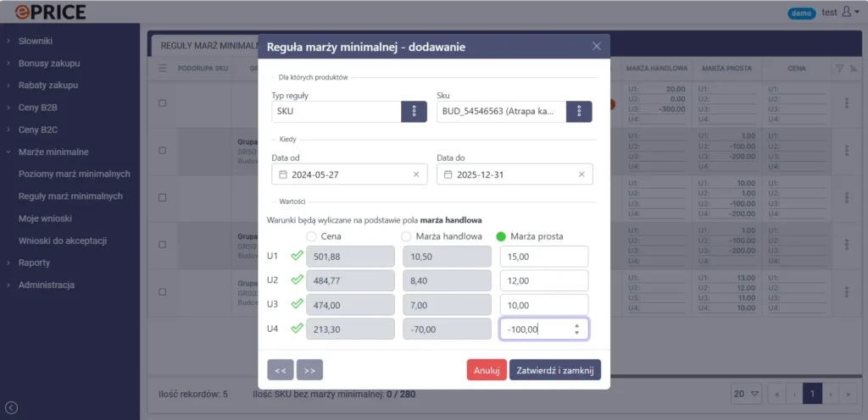Open Poziomy marż minimalnych in sidebar
Screen dimensions: 868x420
coord(74,174)
